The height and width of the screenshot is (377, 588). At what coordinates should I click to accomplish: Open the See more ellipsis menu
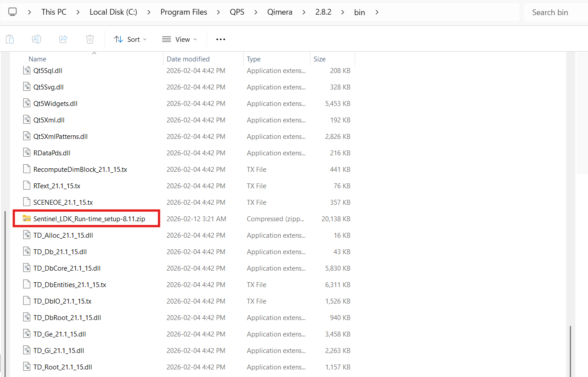click(x=220, y=39)
